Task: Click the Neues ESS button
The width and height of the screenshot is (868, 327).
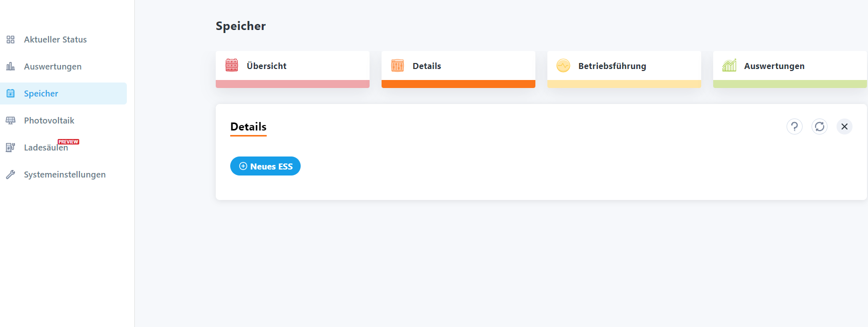Action: click(x=265, y=166)
